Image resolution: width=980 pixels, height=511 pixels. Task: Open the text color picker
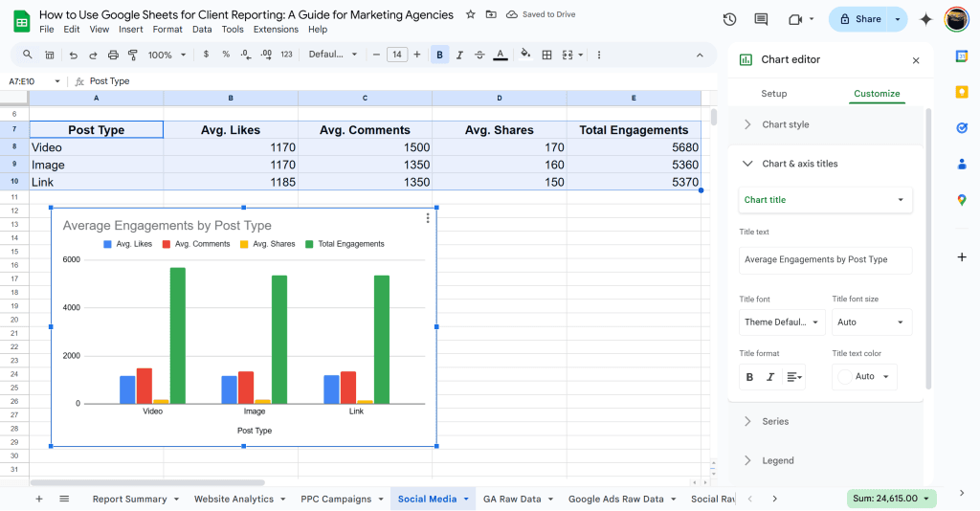500,55
